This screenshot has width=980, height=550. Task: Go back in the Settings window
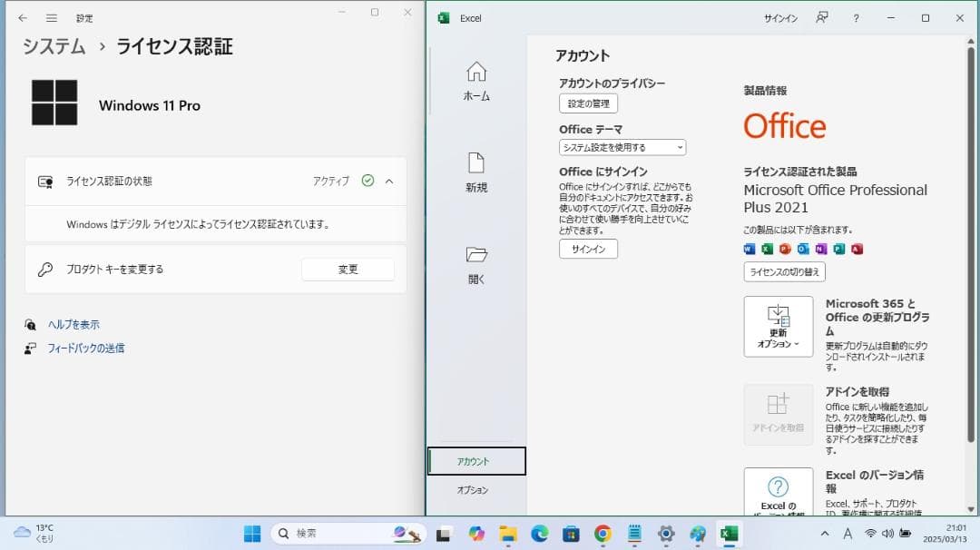[x=23, y=18]
